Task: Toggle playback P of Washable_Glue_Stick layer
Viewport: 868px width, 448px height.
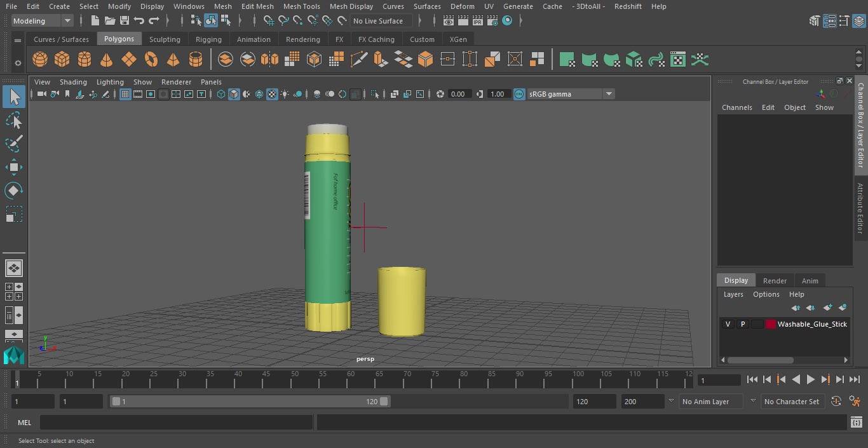Action: click(x=742, y=324)
